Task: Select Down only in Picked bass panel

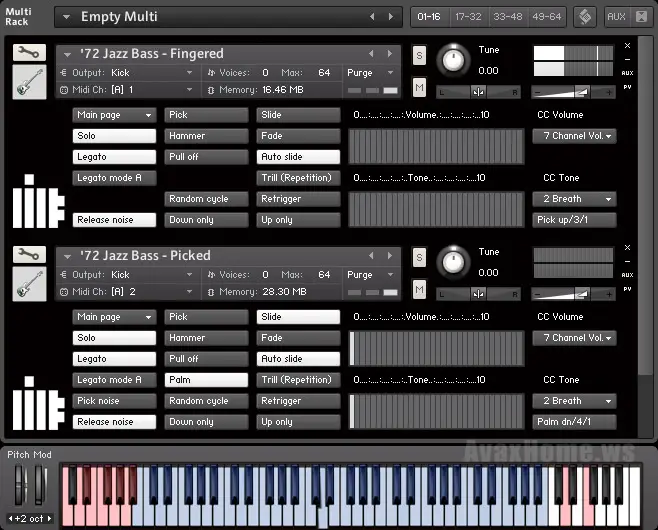Action: click(206, 422)
